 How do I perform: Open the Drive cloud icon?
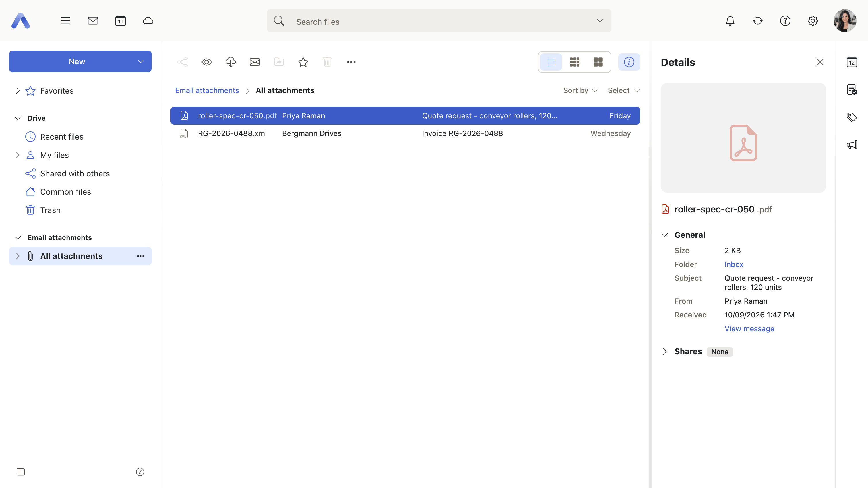[x=148, y=21]
